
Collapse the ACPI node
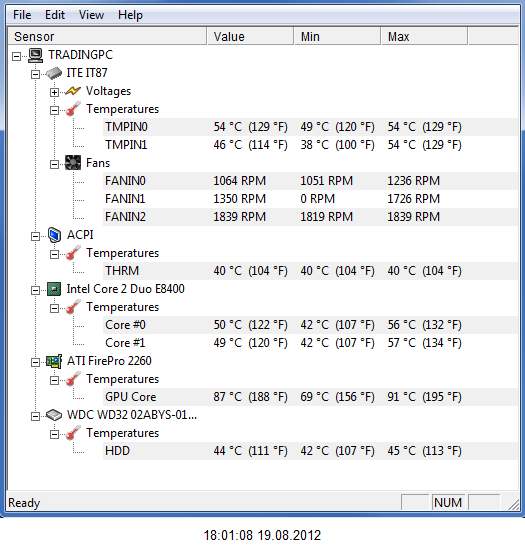tap(35, 236)
